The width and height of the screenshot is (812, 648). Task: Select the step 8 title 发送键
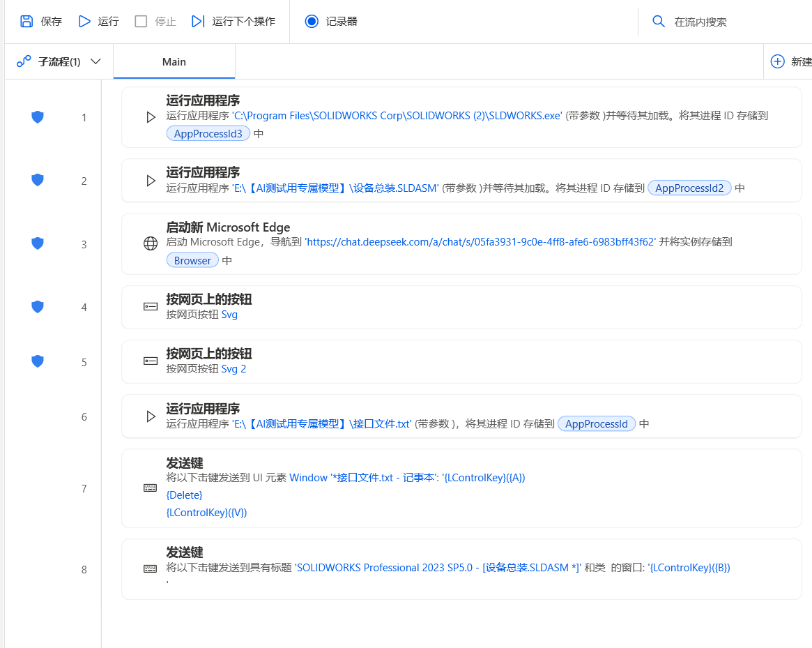coord(185,552)
